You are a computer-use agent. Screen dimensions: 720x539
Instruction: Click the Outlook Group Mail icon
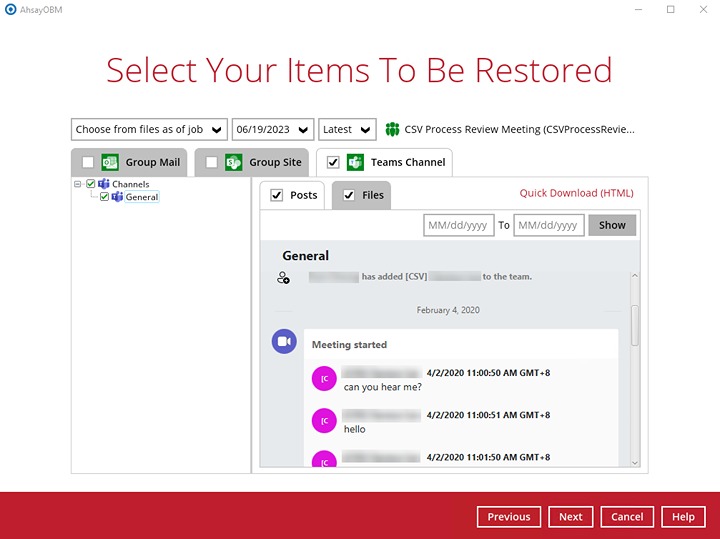(x=110, y=162)
